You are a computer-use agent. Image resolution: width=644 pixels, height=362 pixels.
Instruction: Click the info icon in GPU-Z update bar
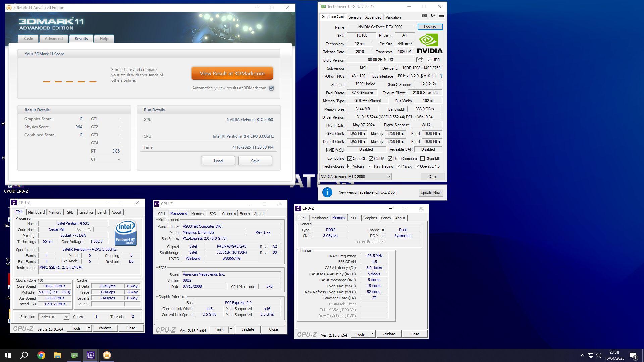327,192
